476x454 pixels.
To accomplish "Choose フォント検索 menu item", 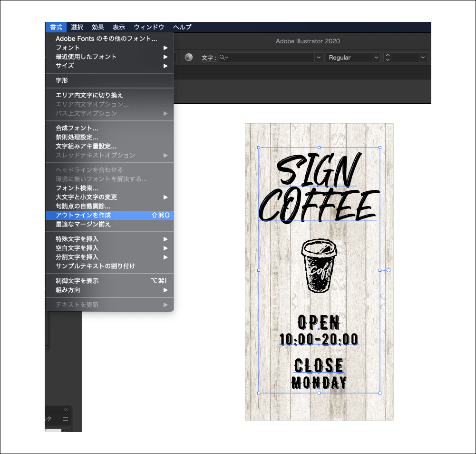I will point(109,188).
